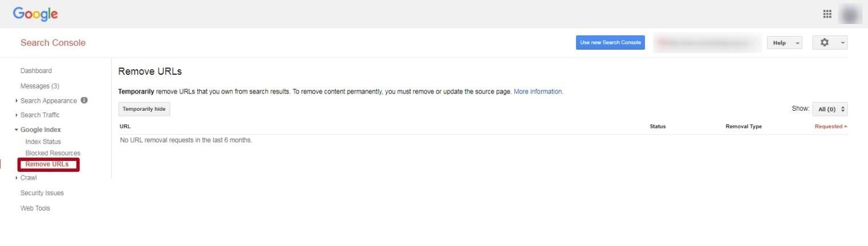This screenshot has height=246, width=868.
Task: Click the 'No URL removal requests' message
Action: (x=186, y=140)
